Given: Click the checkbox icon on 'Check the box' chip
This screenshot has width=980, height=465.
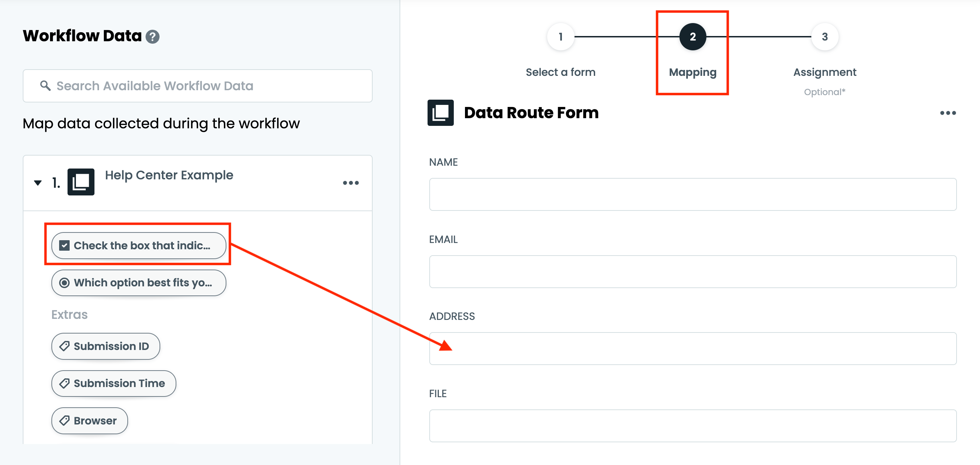Looking at the screenshot, I should pyautogui.click(x=64, y=246).
